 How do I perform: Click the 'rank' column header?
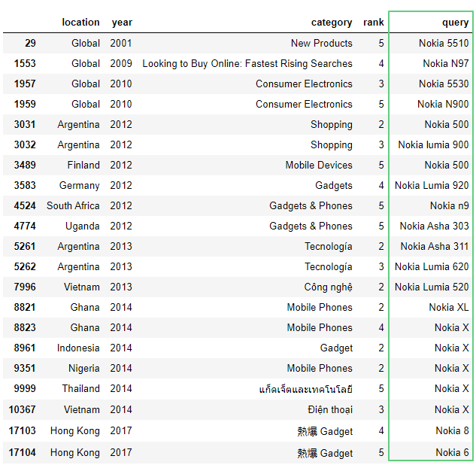pyautogui.click(x=374, y=22)
